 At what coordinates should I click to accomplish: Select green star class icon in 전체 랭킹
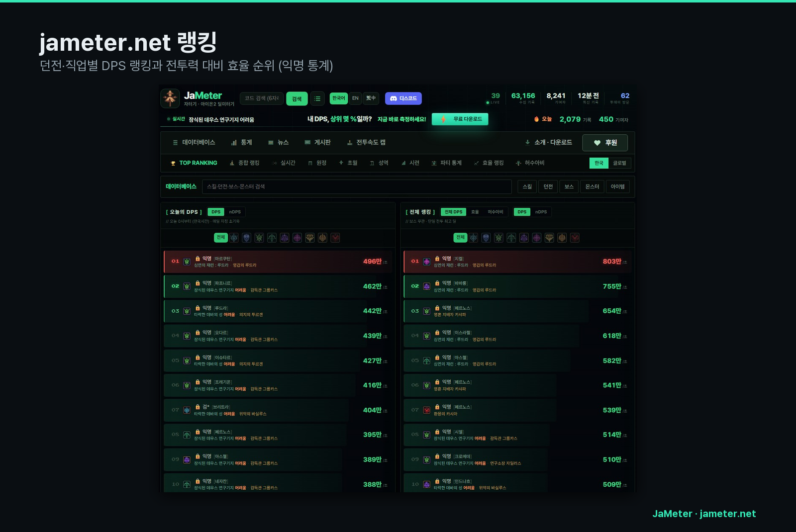point(498,238)
